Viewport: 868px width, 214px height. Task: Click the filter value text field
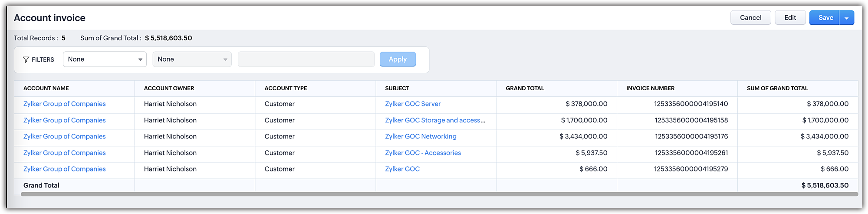(306, 59)
